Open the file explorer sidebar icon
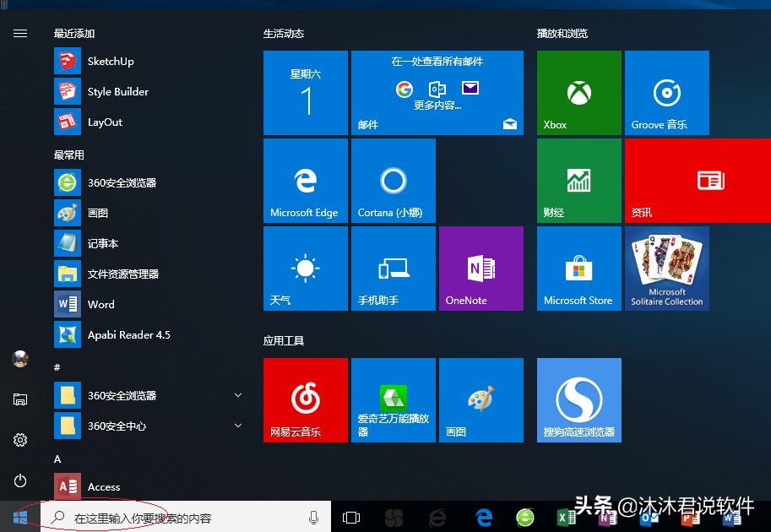This screenshot has width=771, height=532. [x=20, y=399]
